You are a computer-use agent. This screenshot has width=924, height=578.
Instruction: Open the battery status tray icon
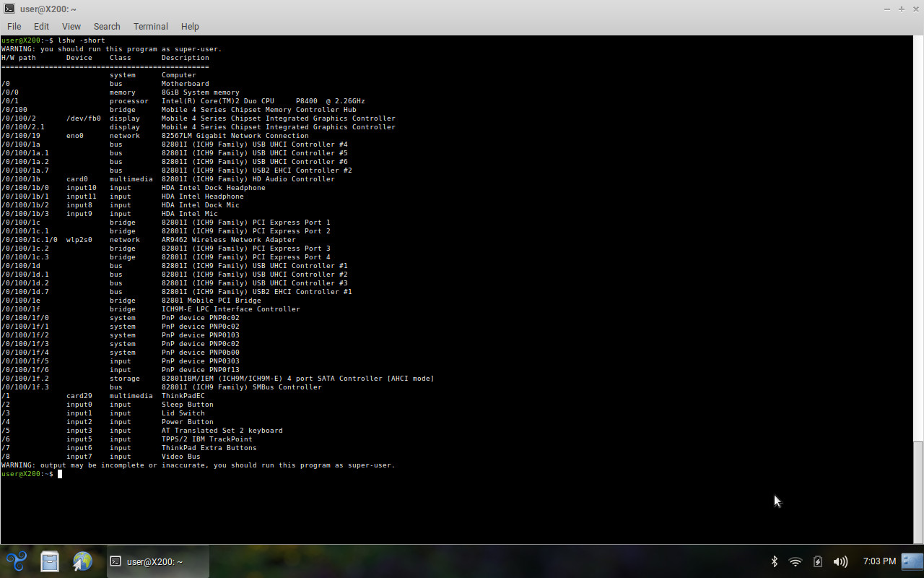click(x=818, y=561)
